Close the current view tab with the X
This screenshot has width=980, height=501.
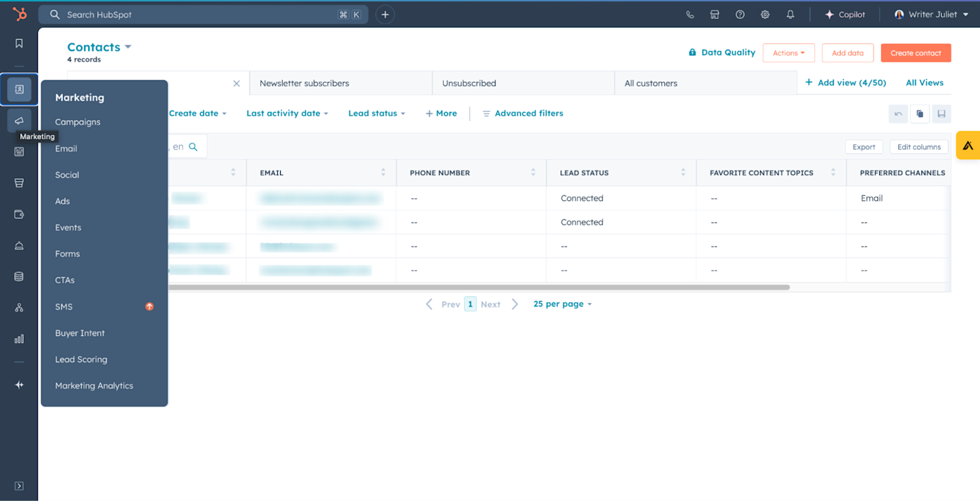[x=237, y=83]
